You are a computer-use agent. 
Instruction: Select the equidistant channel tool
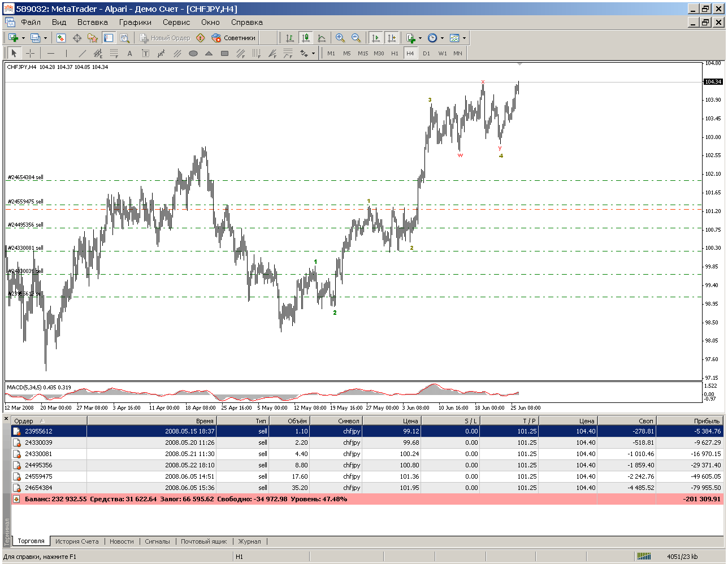click(x=98, y=53)
